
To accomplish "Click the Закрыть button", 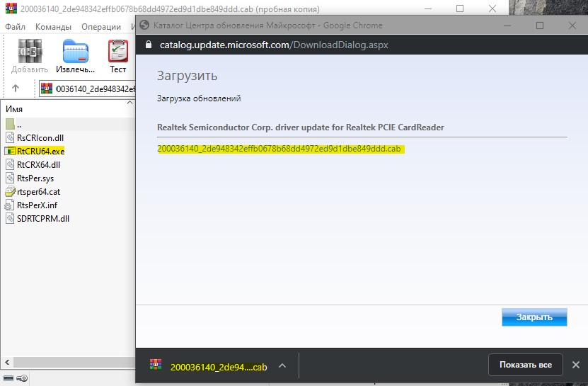I will point(534,317).
